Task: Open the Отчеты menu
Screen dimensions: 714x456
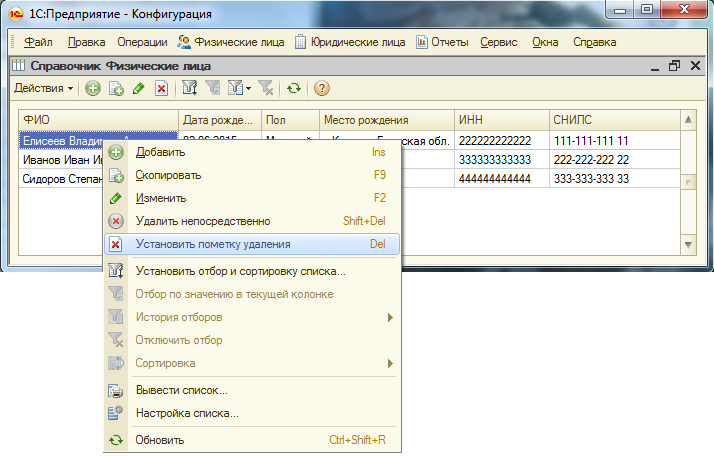Action: pyautogui.click(x=442, y=42)
